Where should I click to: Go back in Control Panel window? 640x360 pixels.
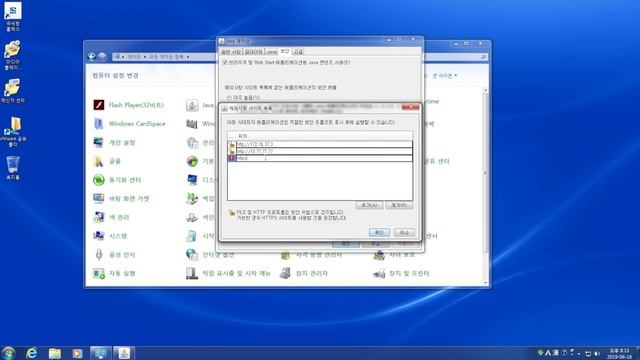click(92, 57)
